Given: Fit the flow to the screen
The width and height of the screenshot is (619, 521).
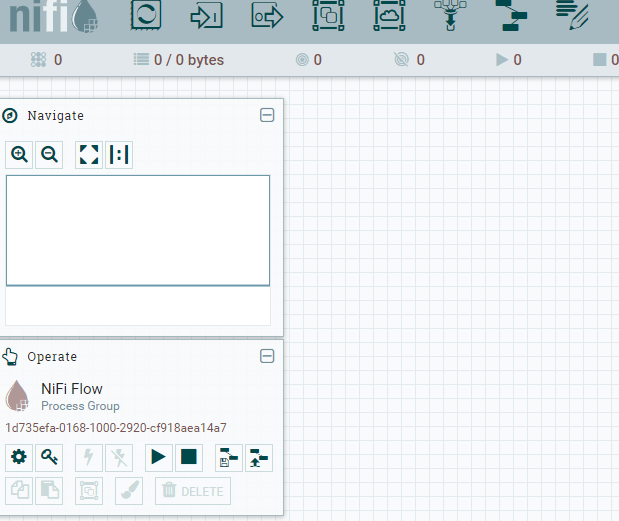Looking at the screenshot, I should pos(89,155).
